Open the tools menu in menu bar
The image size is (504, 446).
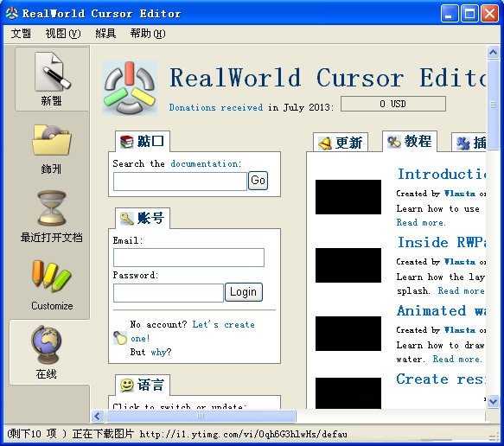click(x=105, y=34)
